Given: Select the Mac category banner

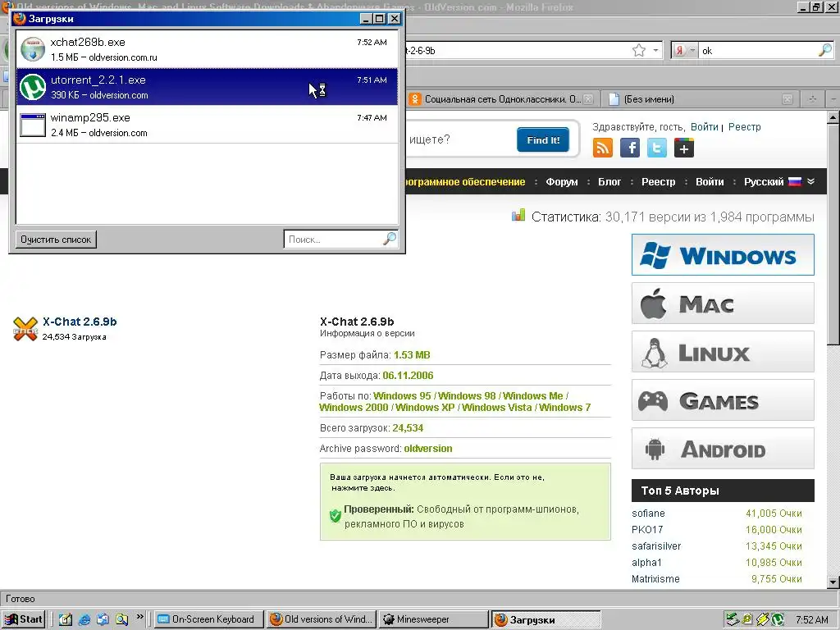Looking at the screenshot, I should tap(723, 304).
